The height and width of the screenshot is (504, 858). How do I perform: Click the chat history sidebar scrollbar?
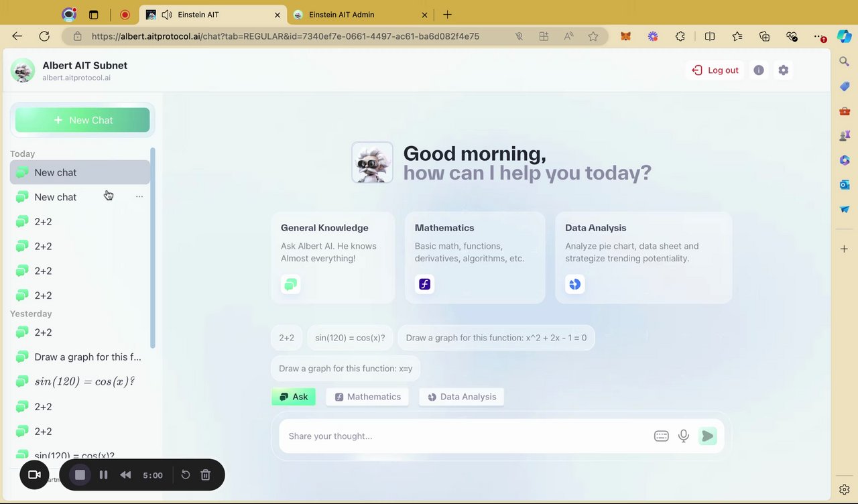152,248
